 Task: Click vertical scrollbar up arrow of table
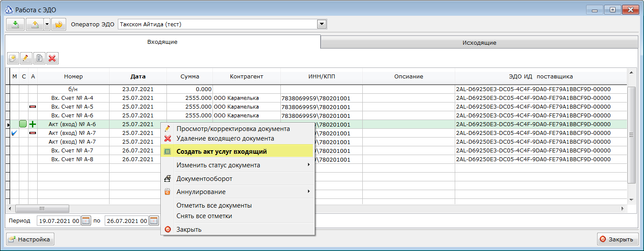(x=631, y=72)
